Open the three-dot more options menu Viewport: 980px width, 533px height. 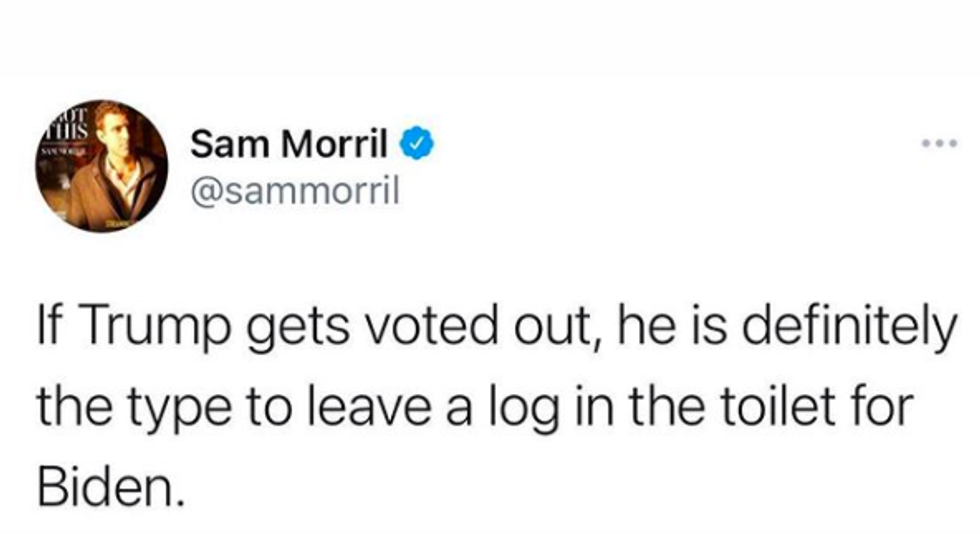[940, 143]
